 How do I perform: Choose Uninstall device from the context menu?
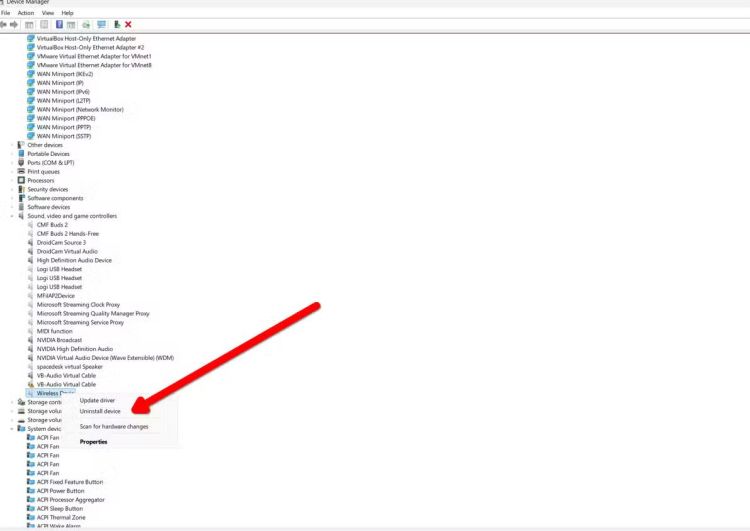coord(100,411)
